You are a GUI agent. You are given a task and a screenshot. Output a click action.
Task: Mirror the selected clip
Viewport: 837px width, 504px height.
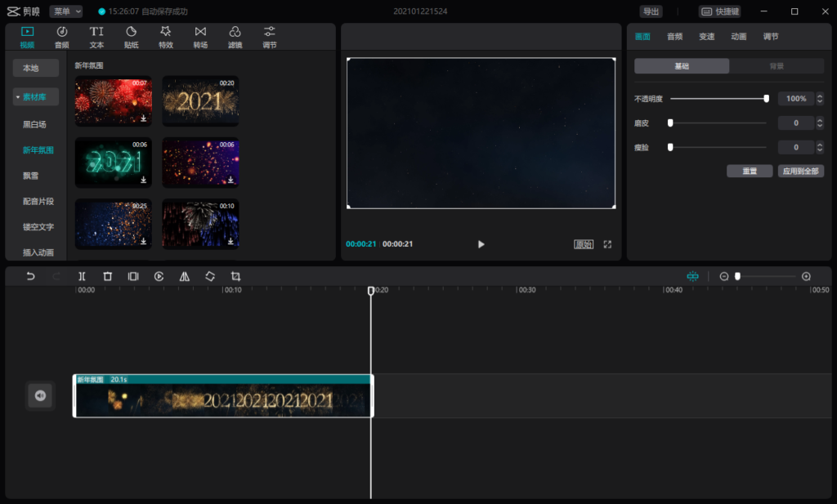point(184,276)
